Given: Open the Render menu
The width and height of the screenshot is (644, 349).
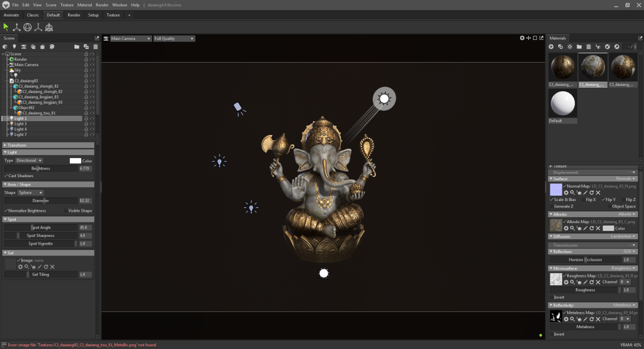Looking at the screenshot, I should (102, 5).
